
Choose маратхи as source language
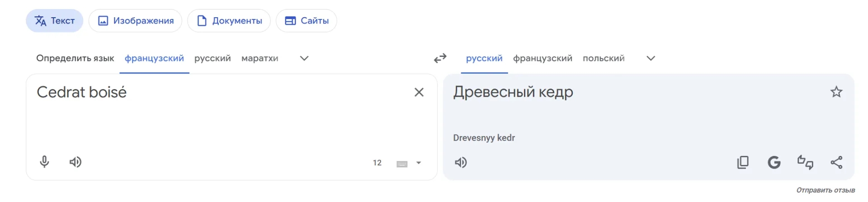(260, 58)
